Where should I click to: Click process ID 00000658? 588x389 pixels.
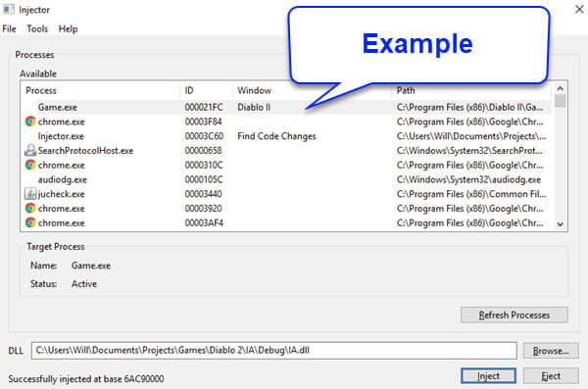pos(203,151)
